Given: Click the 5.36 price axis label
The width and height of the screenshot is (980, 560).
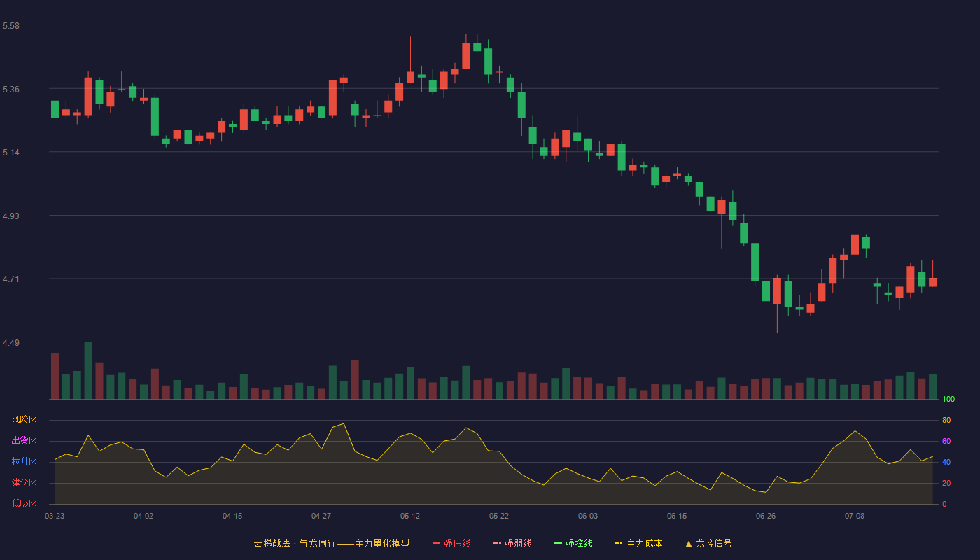Looking at the screenshot, I should tap(11, 90).
